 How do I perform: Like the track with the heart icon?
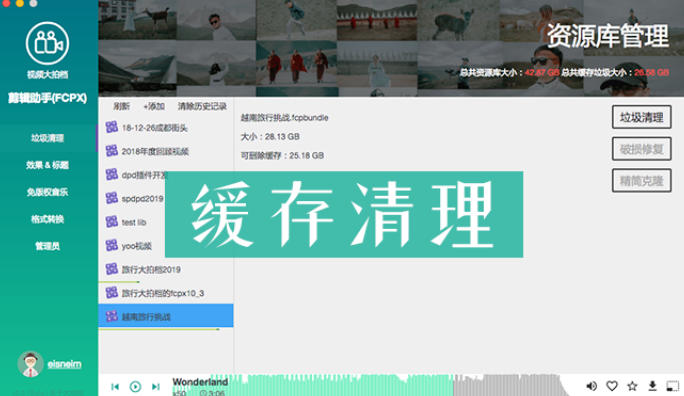pyautogui.click(x=612, y=386)
